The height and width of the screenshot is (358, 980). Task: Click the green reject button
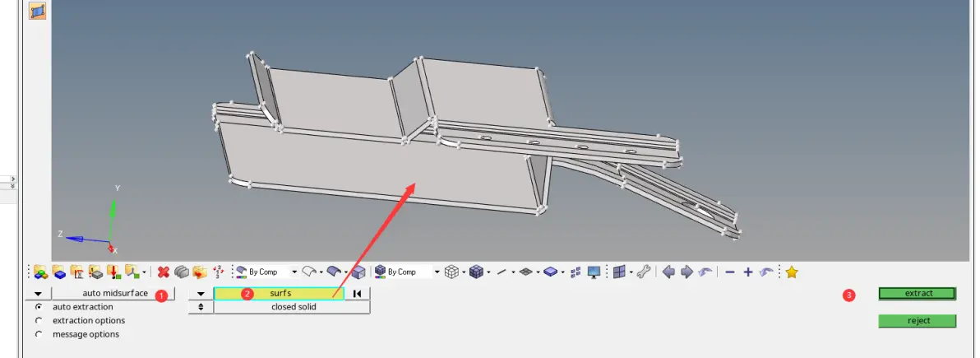[x=917, y=320]
